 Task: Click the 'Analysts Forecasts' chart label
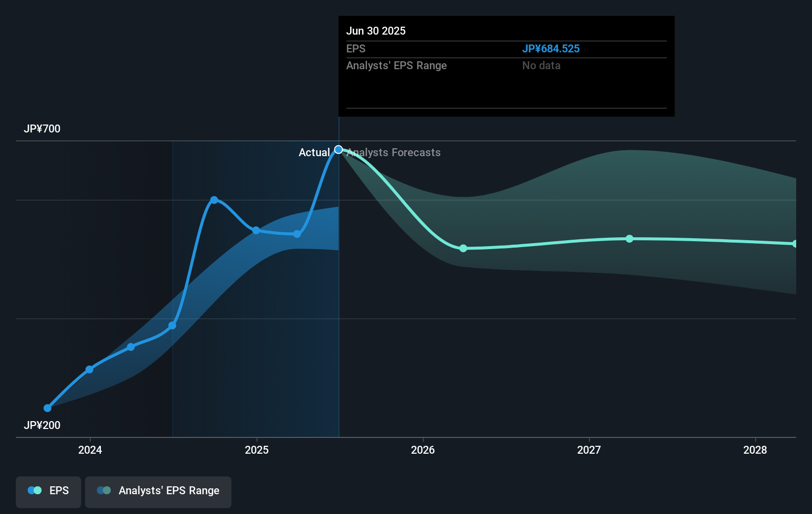(394, 153)
